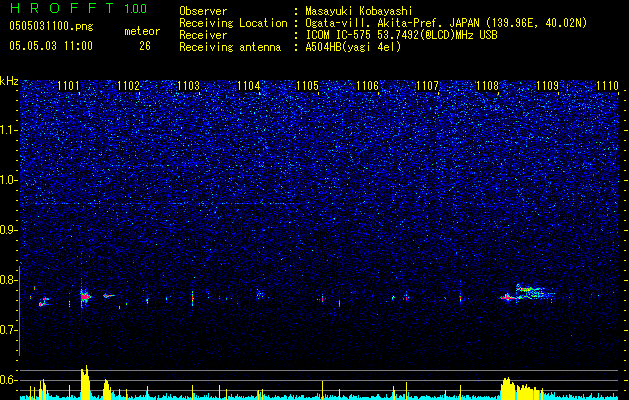Image resolution: width=629 pixels, height=400 pixels.
Task: Click the 1.1 kHz frequency label
Action: coord(9,130)
